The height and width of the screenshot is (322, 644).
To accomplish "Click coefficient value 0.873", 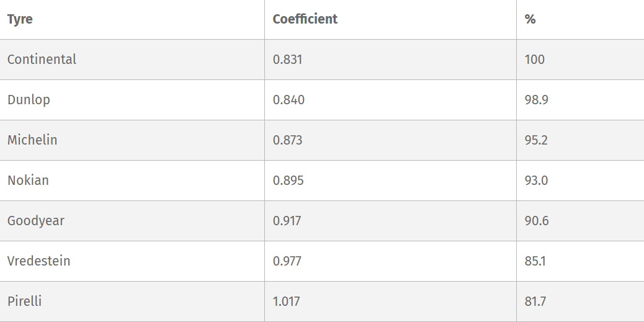I will coord(288,140).
